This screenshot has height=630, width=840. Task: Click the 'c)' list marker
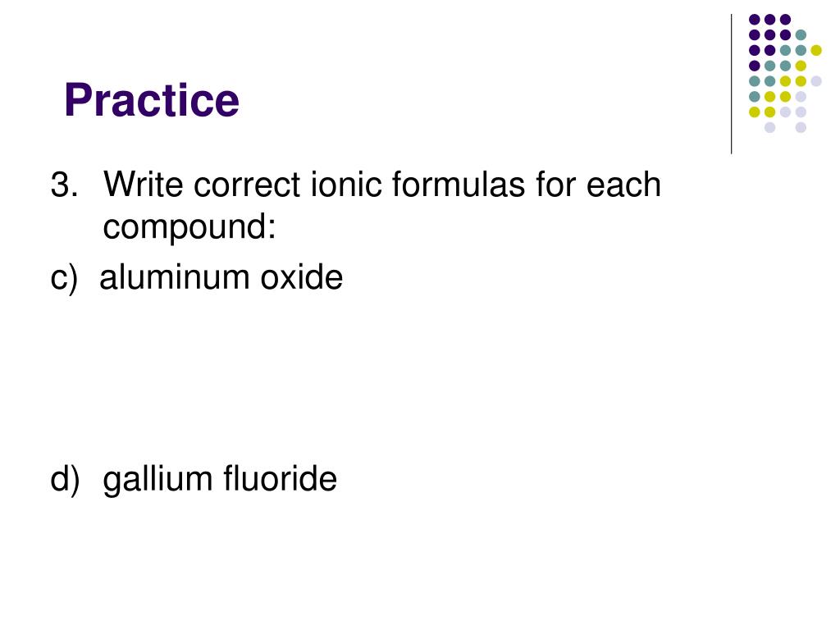64,279
